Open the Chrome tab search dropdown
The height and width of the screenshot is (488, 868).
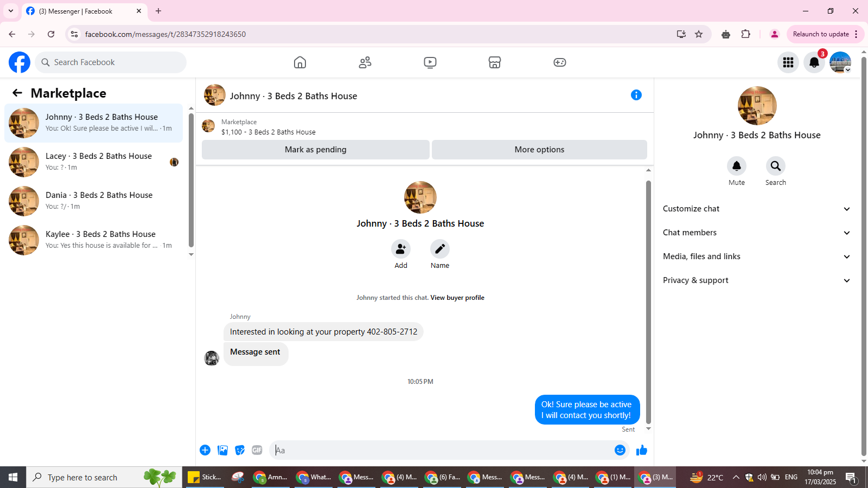[11, 11]
